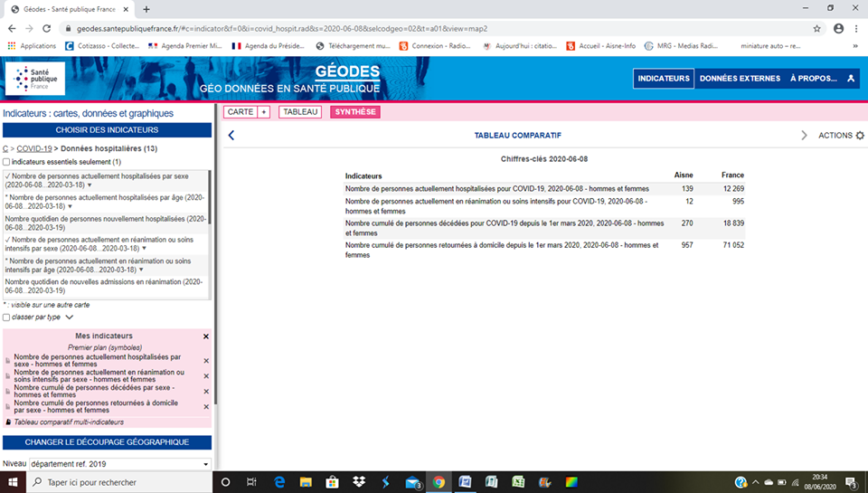Open Niveau département ref. 2019 dropdown
Image resolution: width=868 pixels, height=493 pixels.
coord(120,464)
